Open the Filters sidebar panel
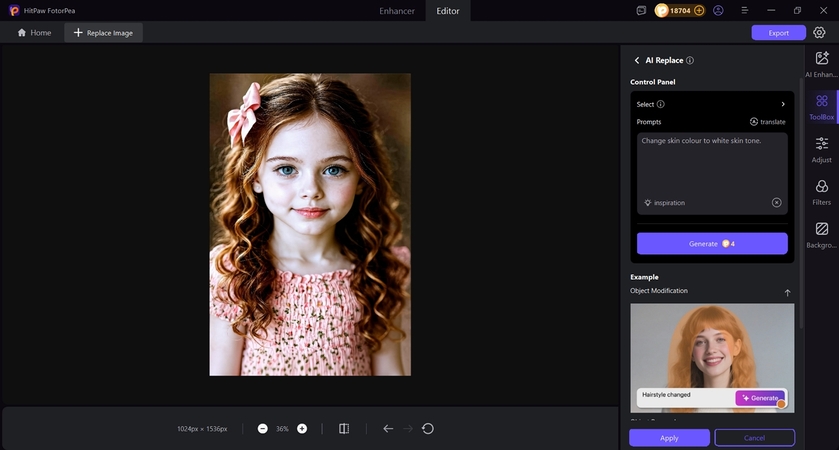Viewport: 839px width, 450px height. 821,192
